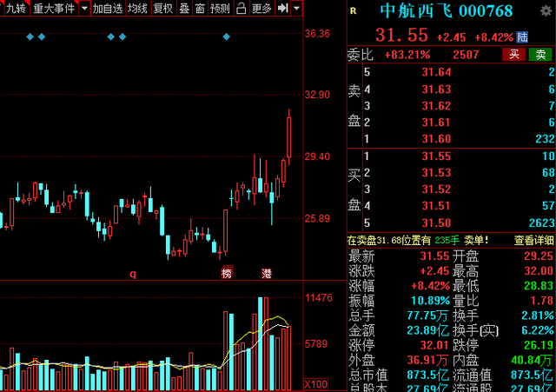Toggle the padlock lock icon
This screenshot has width=556, height=392.
click(242, 8)
